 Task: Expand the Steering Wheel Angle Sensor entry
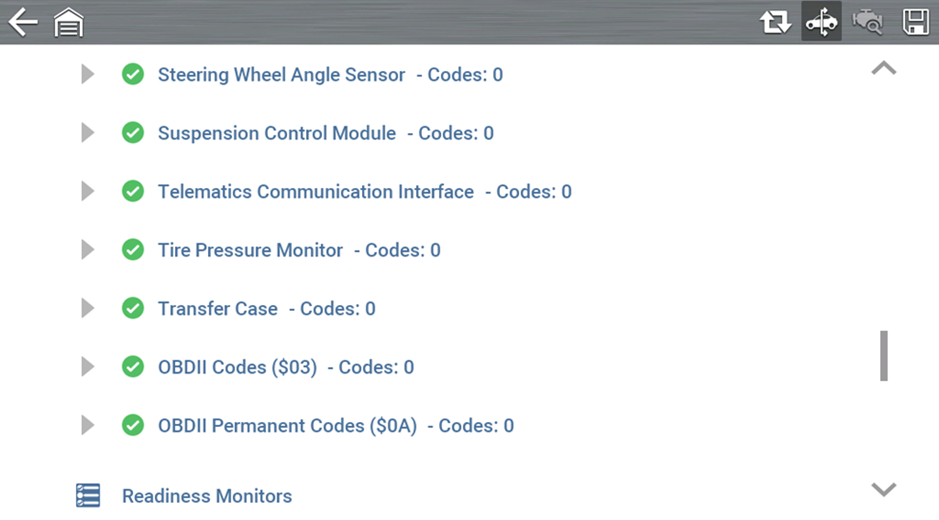(x=87, y=74)
